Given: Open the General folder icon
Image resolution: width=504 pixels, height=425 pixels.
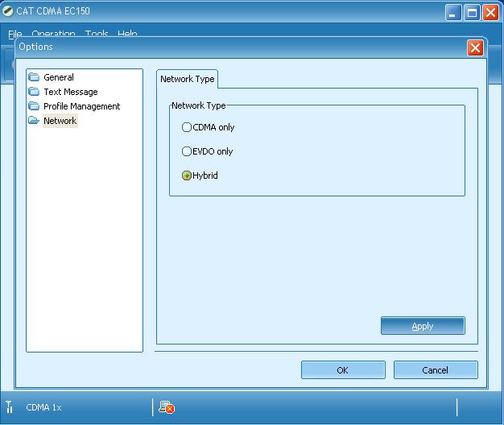Looking at the screenshot, I should (34, 77).
